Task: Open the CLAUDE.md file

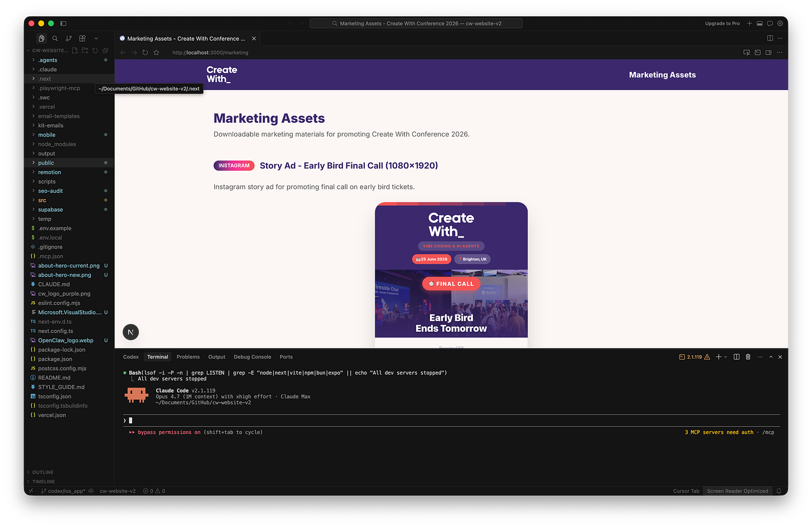Action: tap(69, 284)
